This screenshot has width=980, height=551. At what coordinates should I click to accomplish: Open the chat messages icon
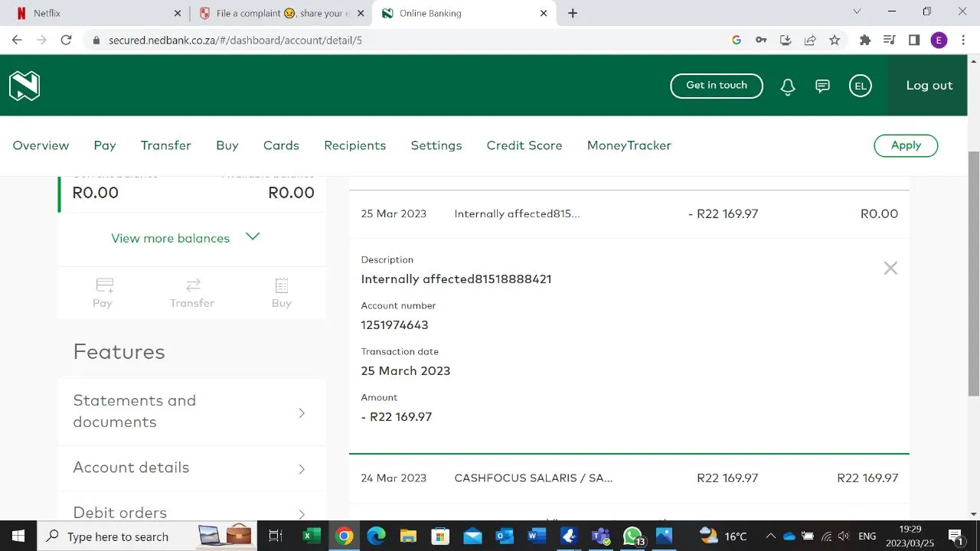(x=822, y=86)
